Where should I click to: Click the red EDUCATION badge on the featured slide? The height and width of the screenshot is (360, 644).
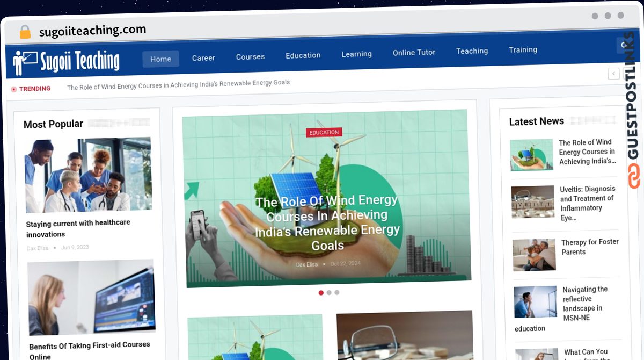click(324, 132)
